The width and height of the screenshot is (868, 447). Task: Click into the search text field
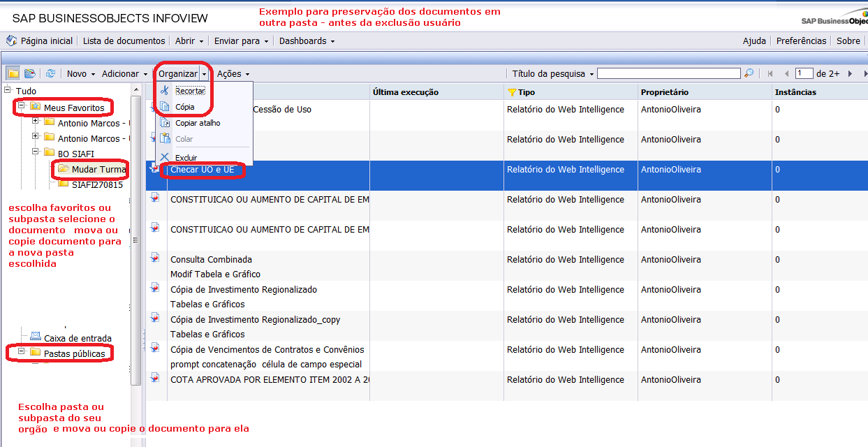pos(669,73)
